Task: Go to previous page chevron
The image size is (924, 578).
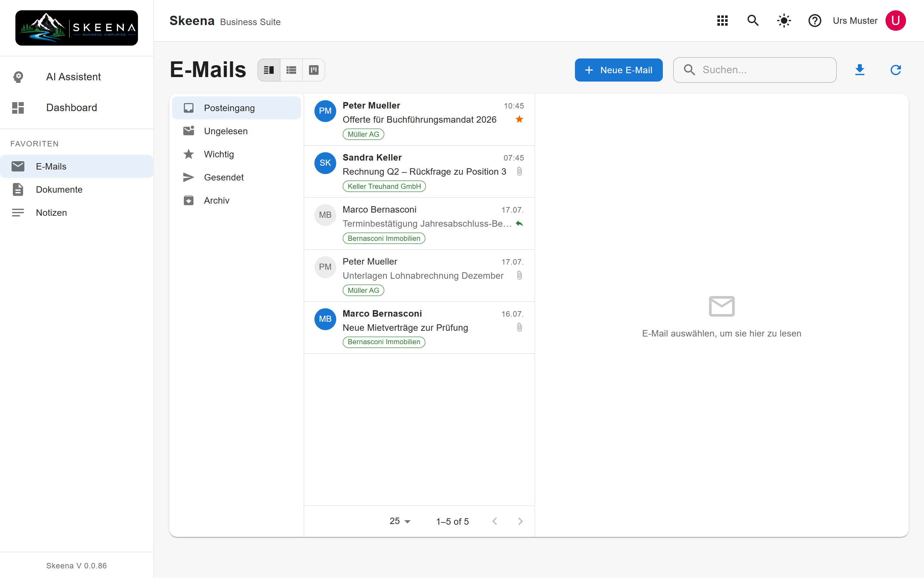Action: [494, 521]
